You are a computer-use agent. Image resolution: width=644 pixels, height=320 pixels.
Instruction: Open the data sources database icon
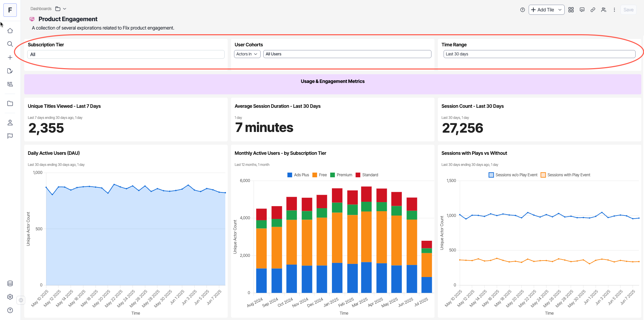click(10, 283)
